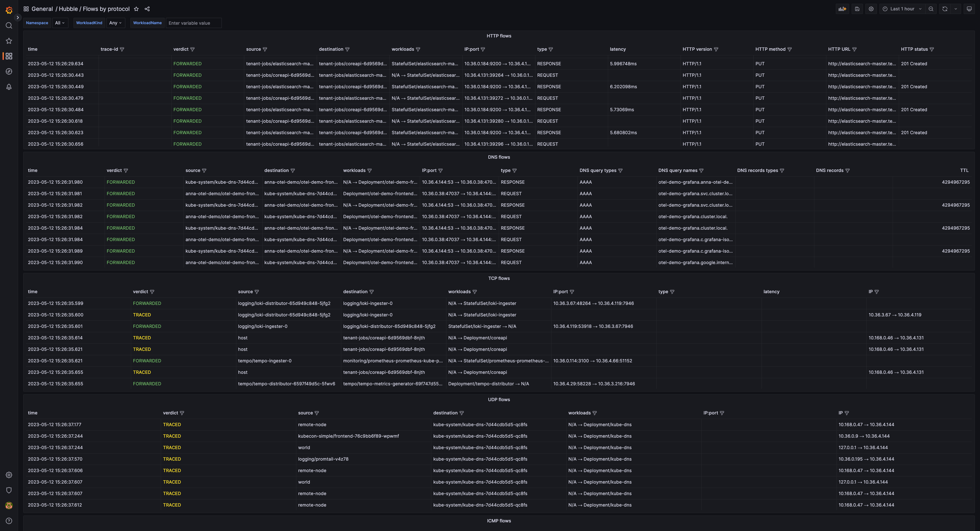Expand the sidebar menu with the arrow
This screenshot has width=980, height=531.
point(18,18)
